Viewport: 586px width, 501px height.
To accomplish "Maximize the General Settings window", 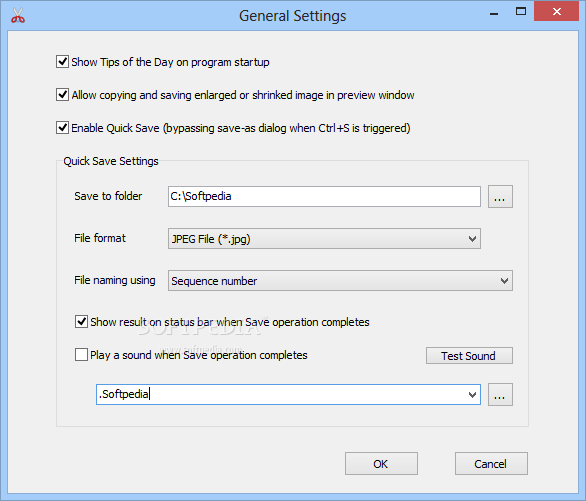I will (x=521, y=12).
